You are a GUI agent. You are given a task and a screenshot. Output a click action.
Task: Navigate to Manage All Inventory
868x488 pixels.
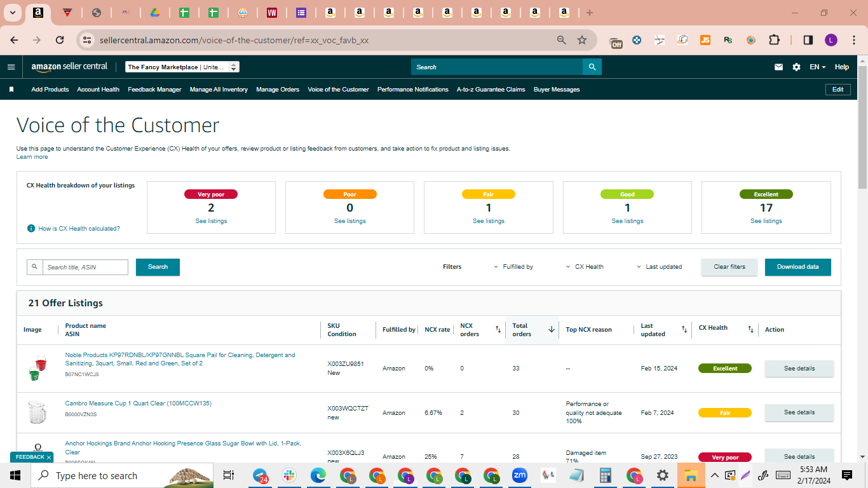click(219, 90)
